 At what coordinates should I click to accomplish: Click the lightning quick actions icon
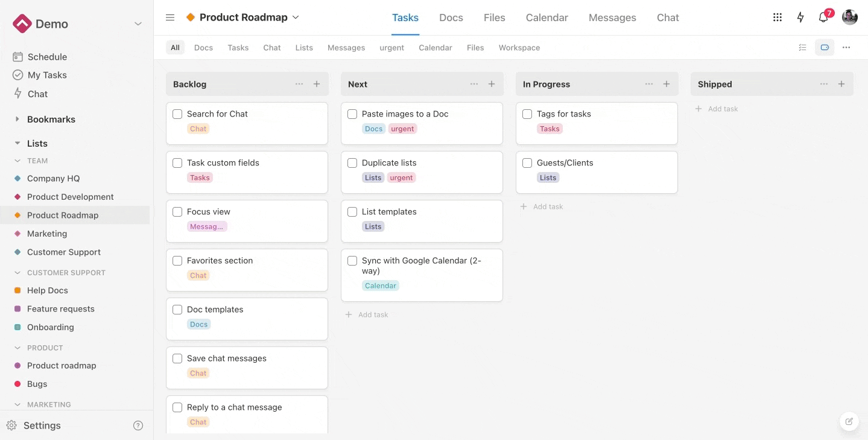(800, 18)
